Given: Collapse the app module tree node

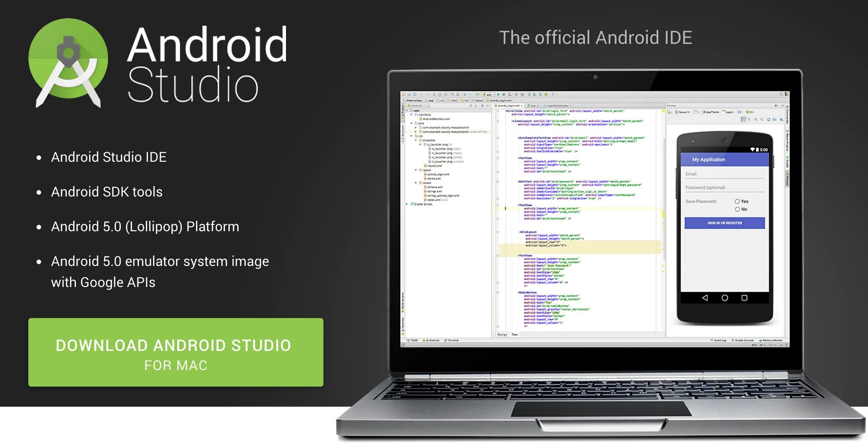Looking at the screenshot, I should click(x=407, y=111).
